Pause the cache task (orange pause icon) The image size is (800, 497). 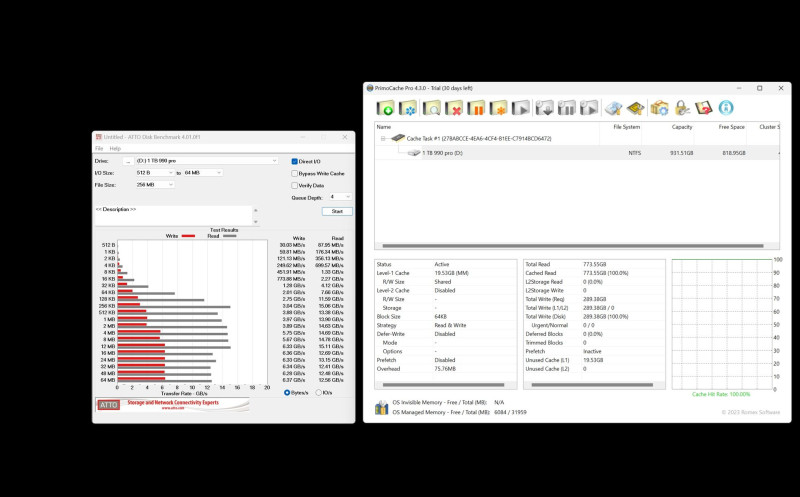(476, 108)
